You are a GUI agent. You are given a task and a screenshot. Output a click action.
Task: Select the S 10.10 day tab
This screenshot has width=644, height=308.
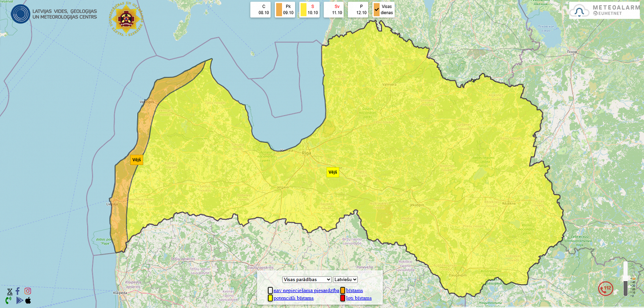tap(310, 10)
